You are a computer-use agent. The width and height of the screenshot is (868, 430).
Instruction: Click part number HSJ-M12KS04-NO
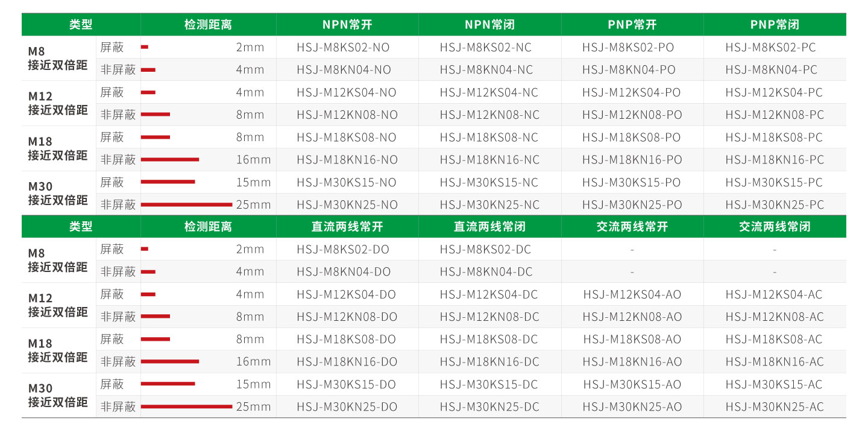347,92
